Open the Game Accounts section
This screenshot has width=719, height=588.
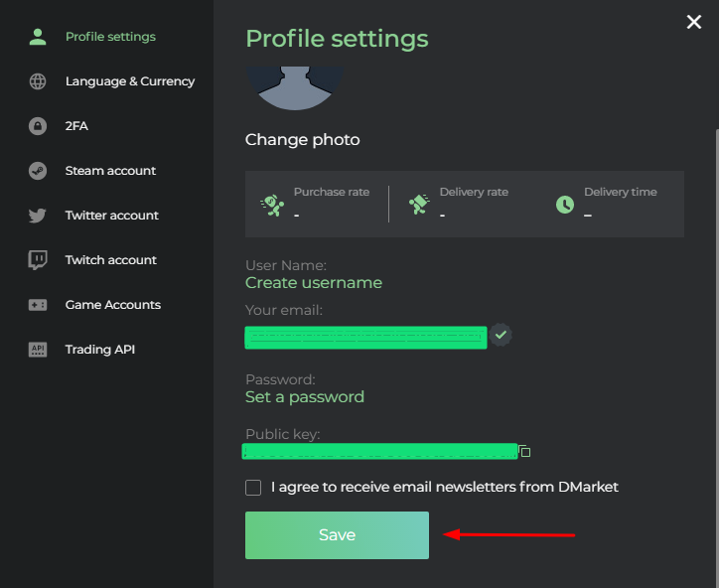point(113,305)
